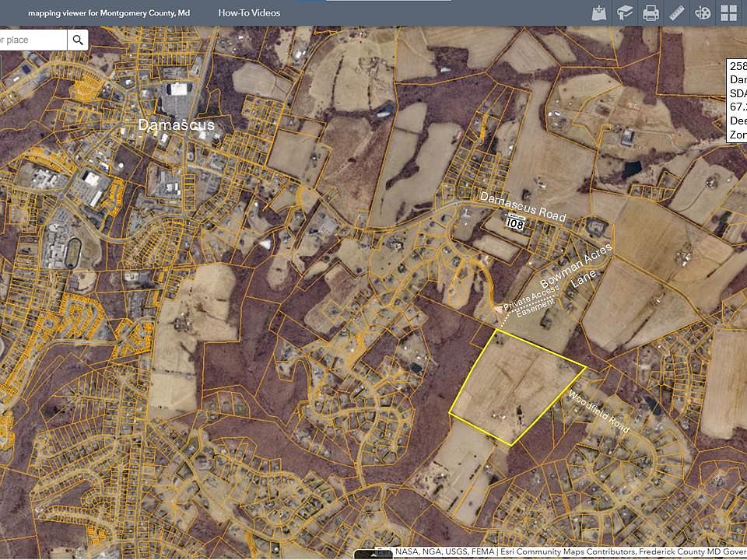The height and width of the screenshot is (560, 747).
Task: Open the Draw palette tool
Action: point(703,12)
